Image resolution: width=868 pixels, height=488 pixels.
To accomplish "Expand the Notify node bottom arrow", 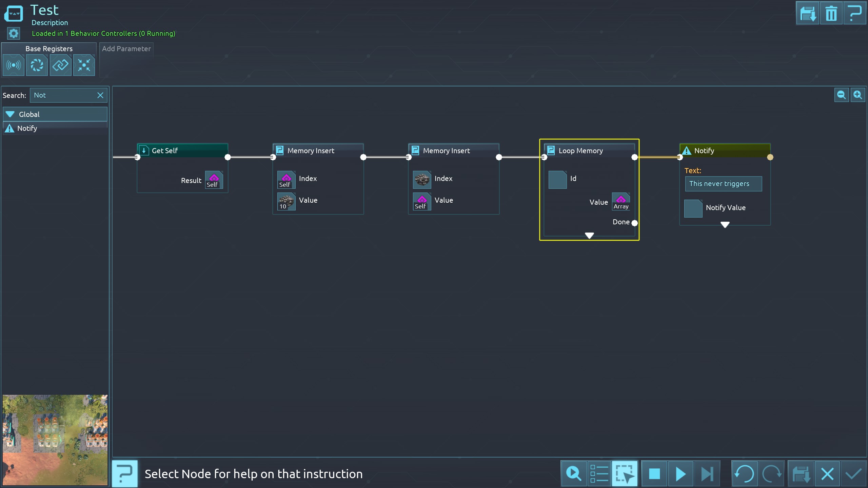I will [x=725, y=225].
